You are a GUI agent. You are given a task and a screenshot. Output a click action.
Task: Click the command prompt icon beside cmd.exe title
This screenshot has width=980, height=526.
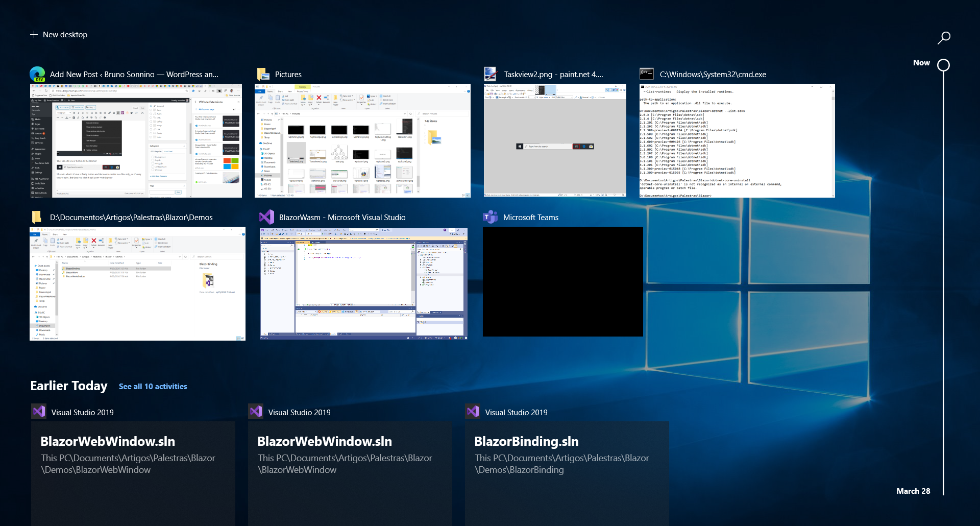click(647, 74)
